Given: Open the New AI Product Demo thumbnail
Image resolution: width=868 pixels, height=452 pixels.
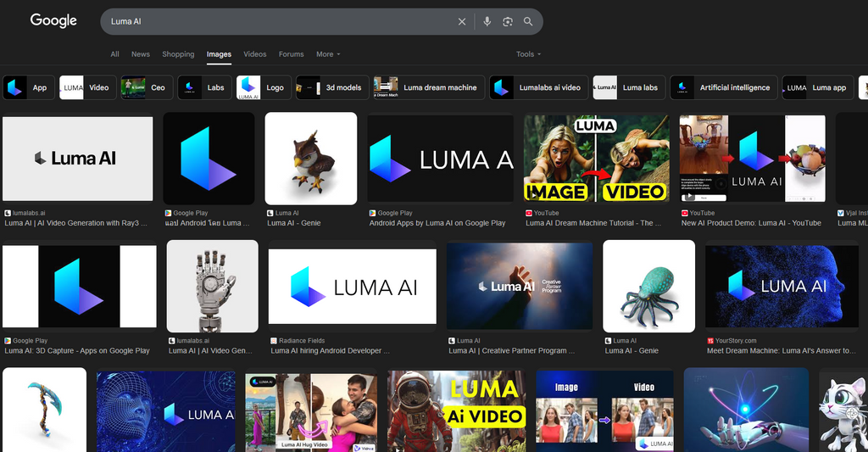Looking at the screenshot, I should 753,159.
